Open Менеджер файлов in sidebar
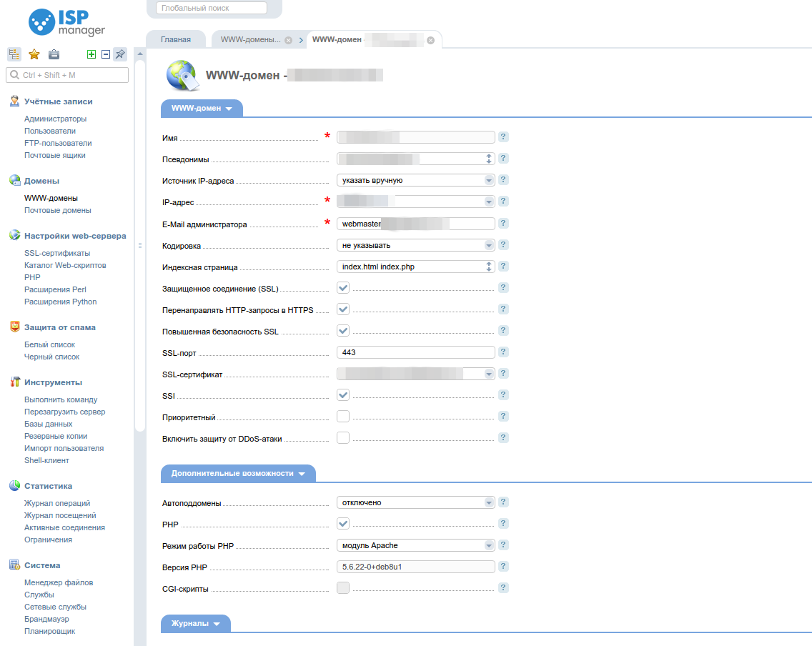Viewport: 812px width, 646px height. coord(59,582)
